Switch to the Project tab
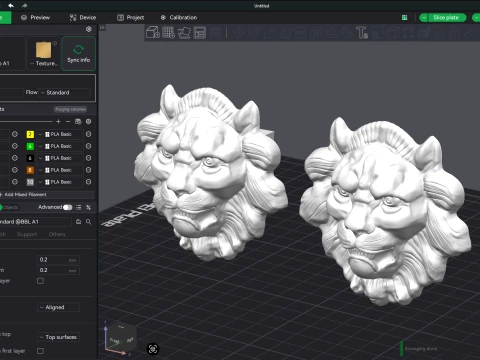Image resolution: width=480 pixels, height=360 pixels. click(x=131, y=17)
